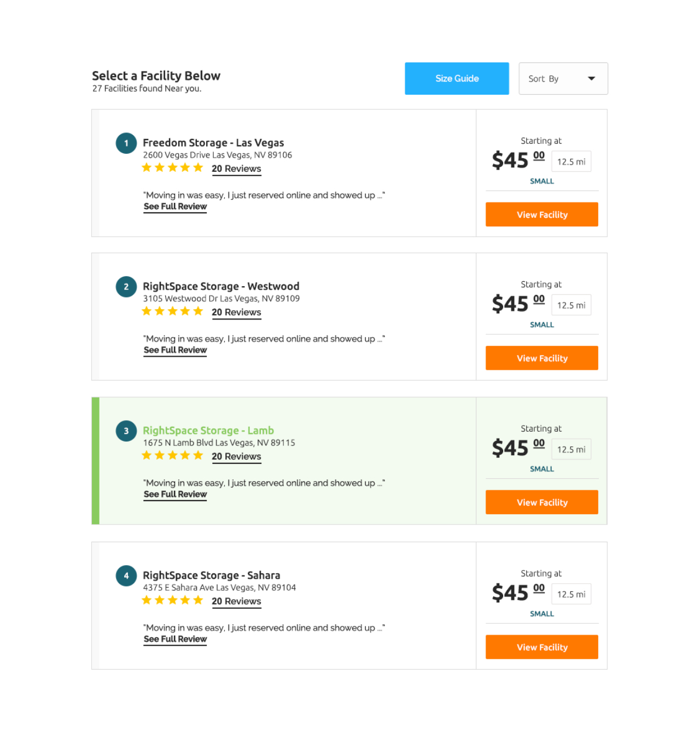This screenshot has height=732, width=700.
Task: Click the number 1 badge for Freedom Storage
Action: (x=126, y=143)
